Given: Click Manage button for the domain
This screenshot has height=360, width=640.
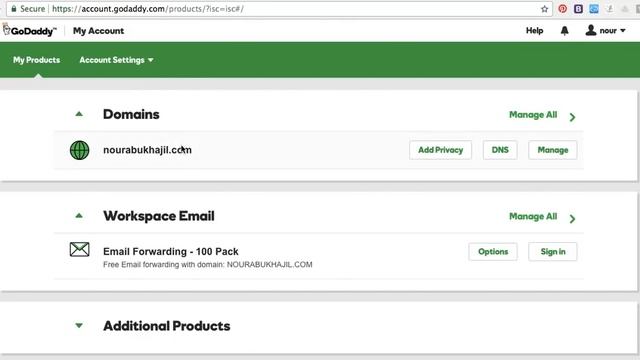Looking at the screenshot, I should coord(553,150).
